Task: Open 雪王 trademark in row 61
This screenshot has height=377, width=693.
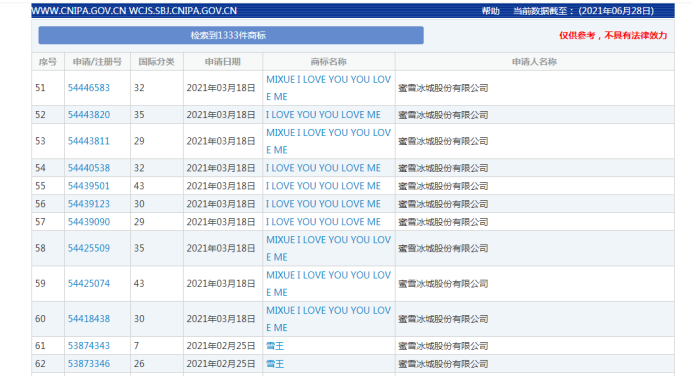Action: click(275, 346)
